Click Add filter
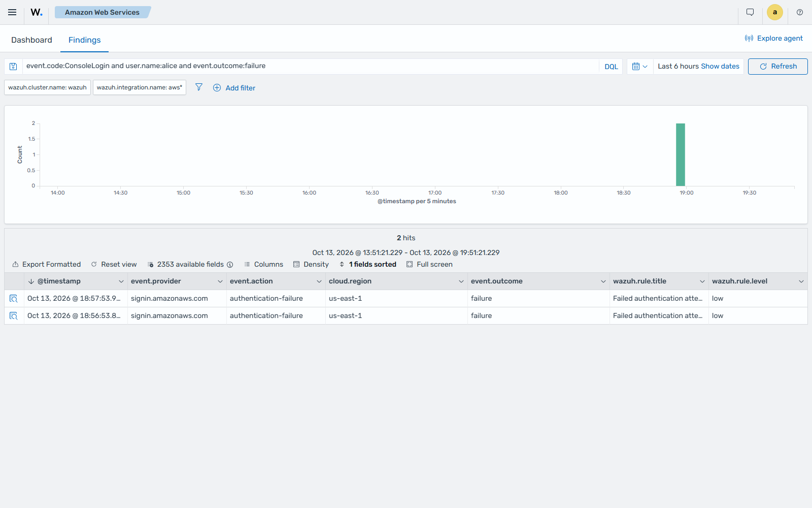Image resolution: width=812 pixels, height=508 pixels. [234, 88]
